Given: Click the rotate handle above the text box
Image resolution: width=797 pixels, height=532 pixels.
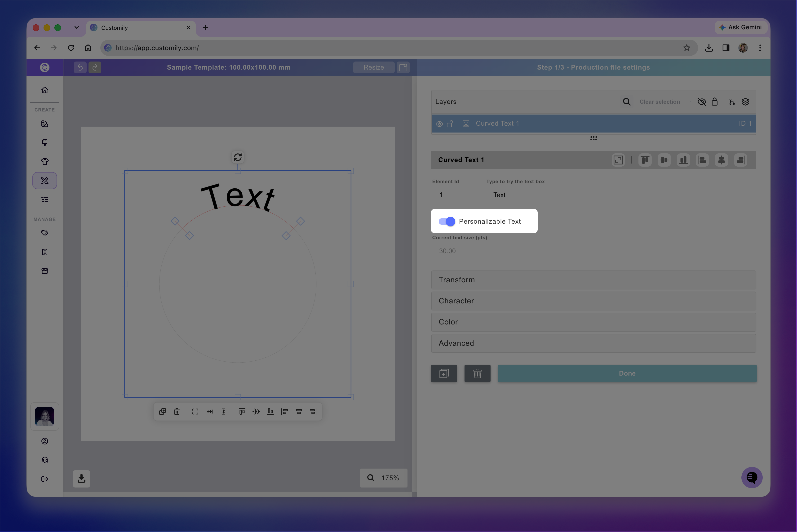Looking at the screenshot, I should 238,157.
